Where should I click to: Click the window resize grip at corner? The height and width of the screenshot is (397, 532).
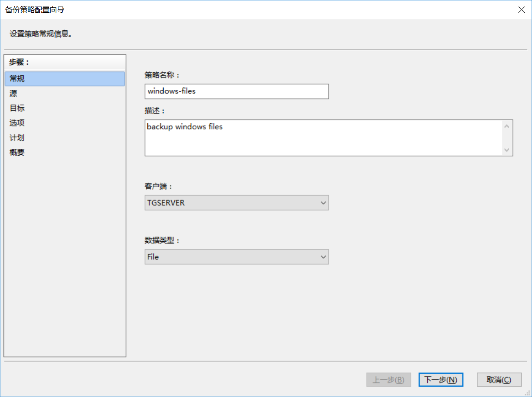tap(527, 393)
